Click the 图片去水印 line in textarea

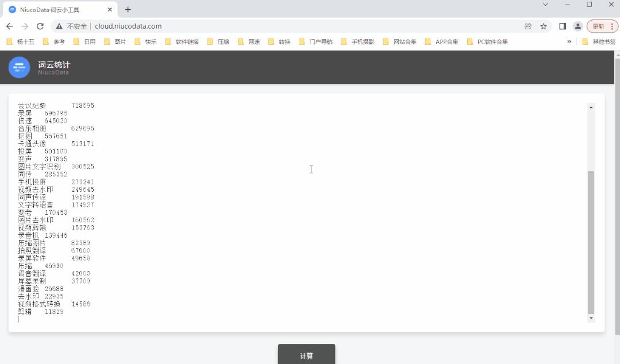point(56,220)
